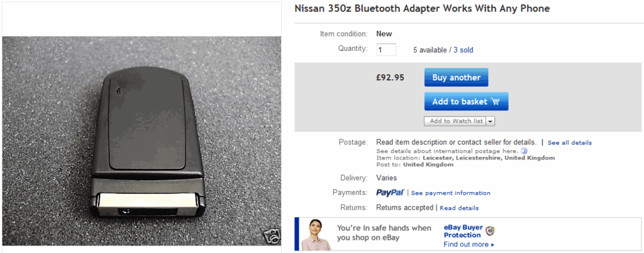Click the camera watermark icon on photo

[x=272, y=238]
